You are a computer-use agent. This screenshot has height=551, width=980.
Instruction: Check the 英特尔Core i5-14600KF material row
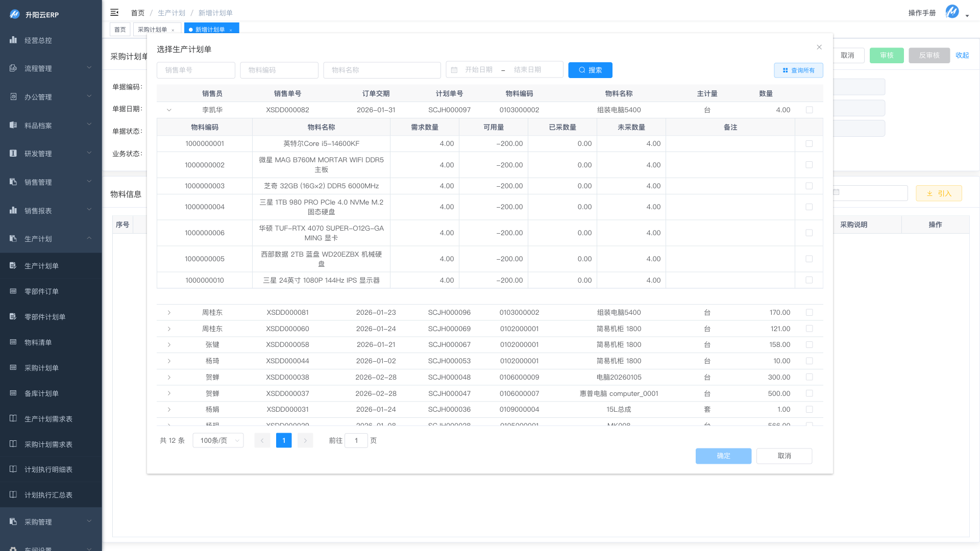point(809,143)
